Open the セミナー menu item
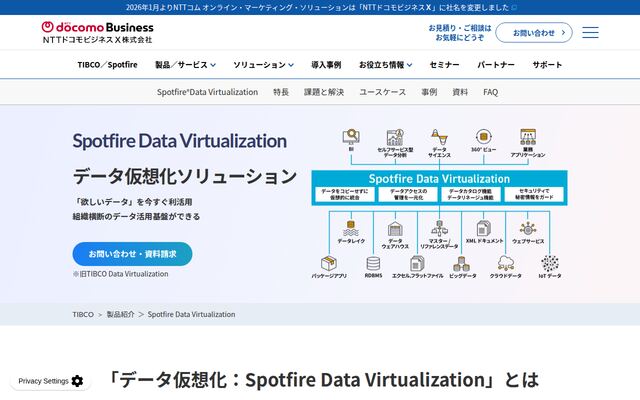The height and width of the screenshot is (400, 640). [x=444, y=64]
